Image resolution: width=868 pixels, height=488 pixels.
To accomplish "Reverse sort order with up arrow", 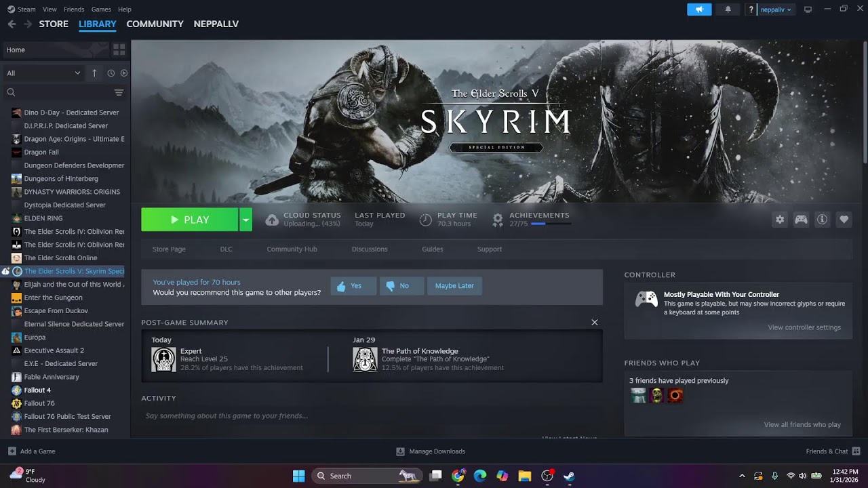I will coord(94,73).
